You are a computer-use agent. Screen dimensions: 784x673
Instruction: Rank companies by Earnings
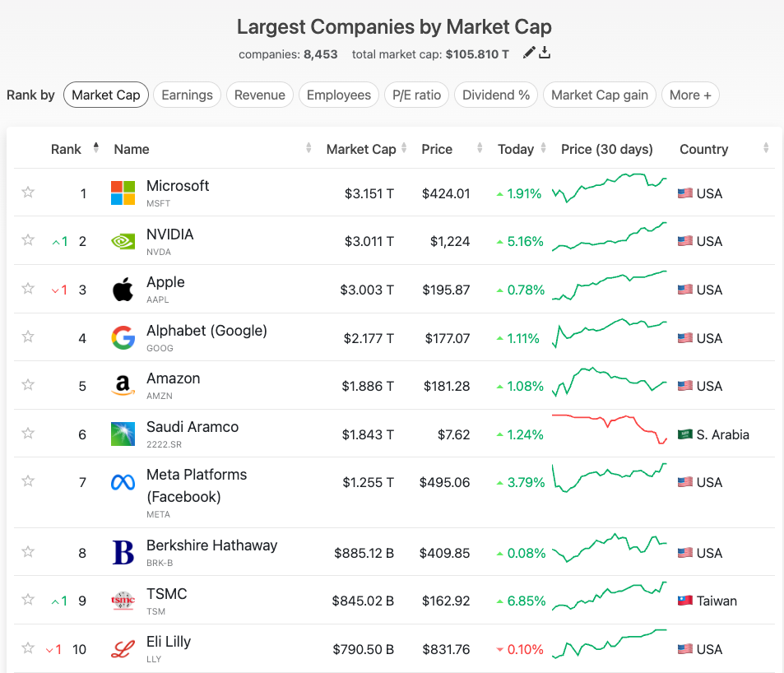(x=187, y=95)
